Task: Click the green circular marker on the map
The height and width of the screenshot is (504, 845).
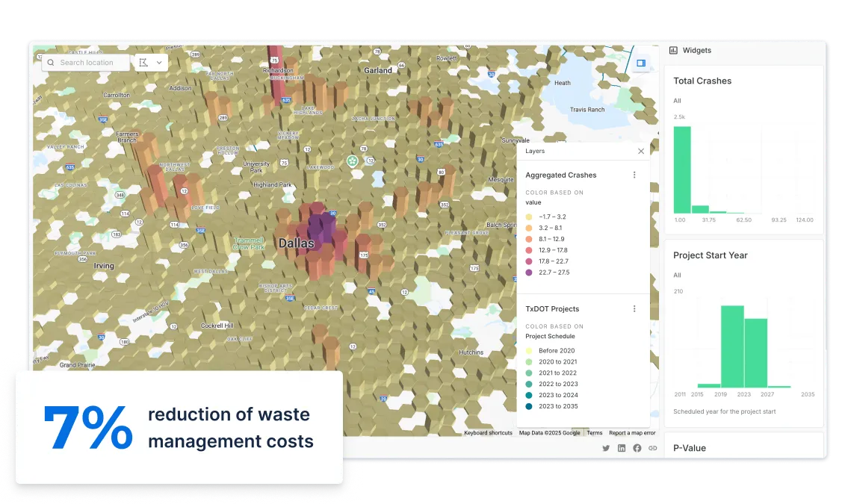Action: tap(352, 161)
